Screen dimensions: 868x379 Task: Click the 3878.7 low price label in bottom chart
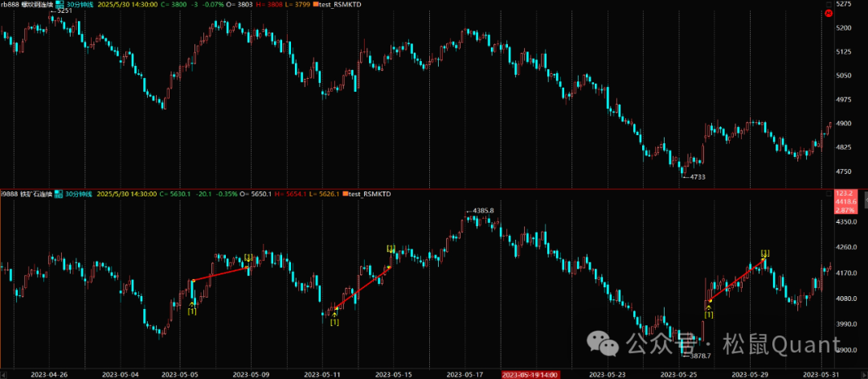696,354
